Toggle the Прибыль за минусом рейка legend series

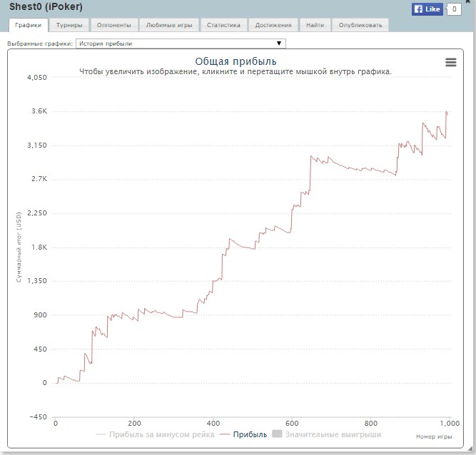click(x=155, y=434)
